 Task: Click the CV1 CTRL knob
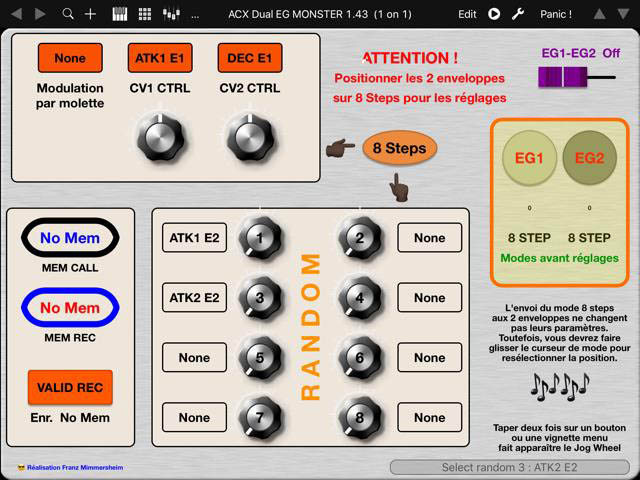[160, 137]
